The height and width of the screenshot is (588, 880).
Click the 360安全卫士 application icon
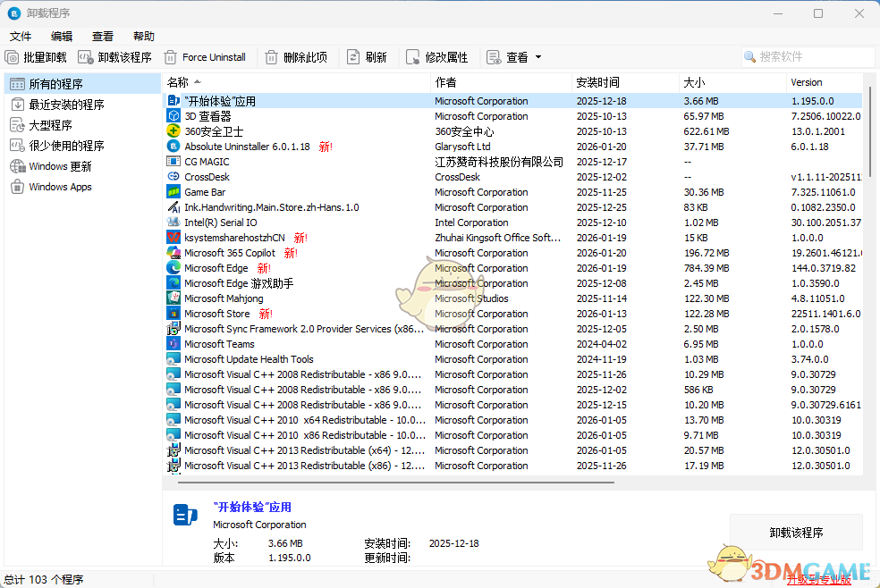pyautogui.click(x=174, y=130)
